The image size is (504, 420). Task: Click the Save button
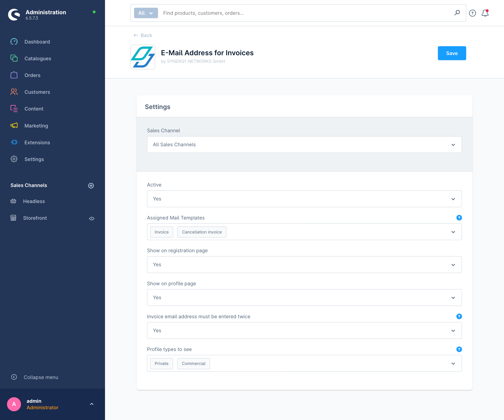[x=452, y=53]
